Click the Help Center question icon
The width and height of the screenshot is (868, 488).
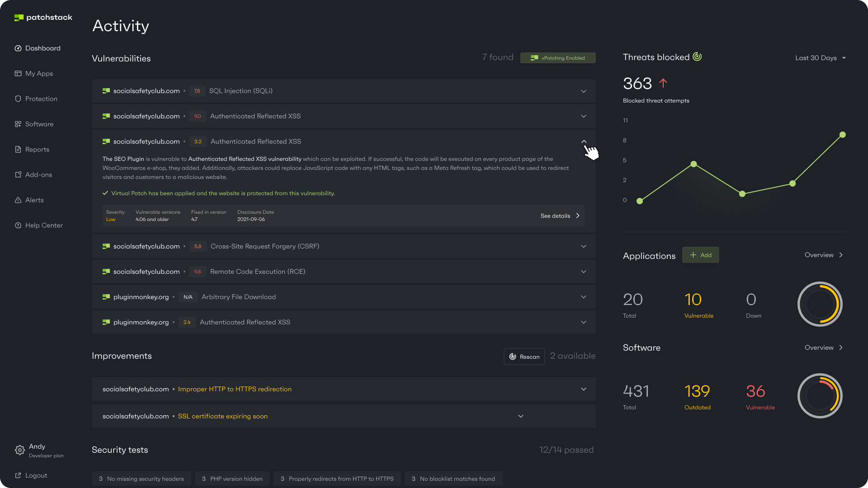pos(18,225)
